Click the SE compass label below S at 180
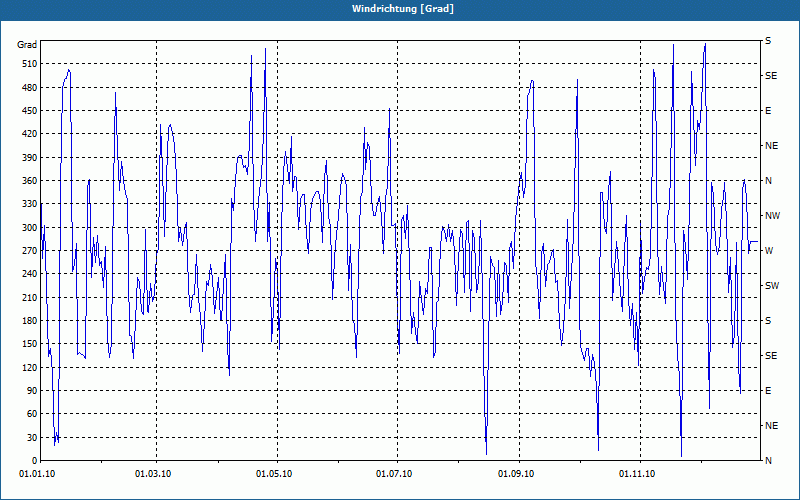The height and width of the screenshot is (500, 800). [x=771, y=356]
